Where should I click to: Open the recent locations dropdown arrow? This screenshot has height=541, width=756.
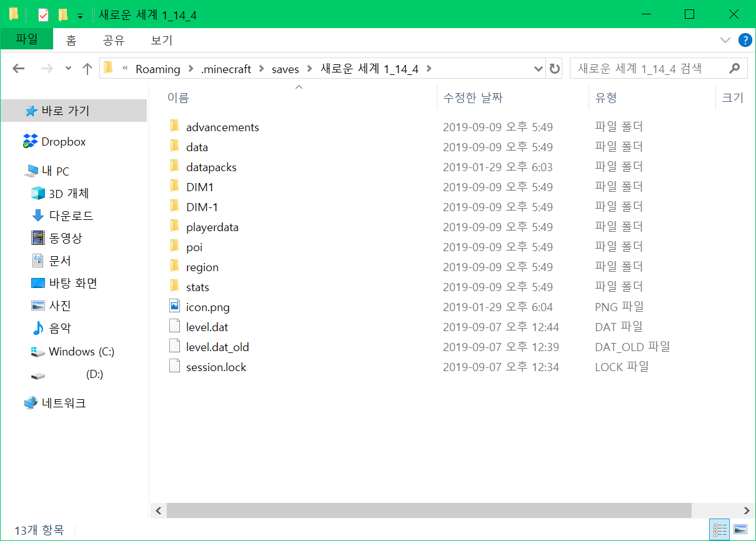pyautogui.click(x=68, y=69)
